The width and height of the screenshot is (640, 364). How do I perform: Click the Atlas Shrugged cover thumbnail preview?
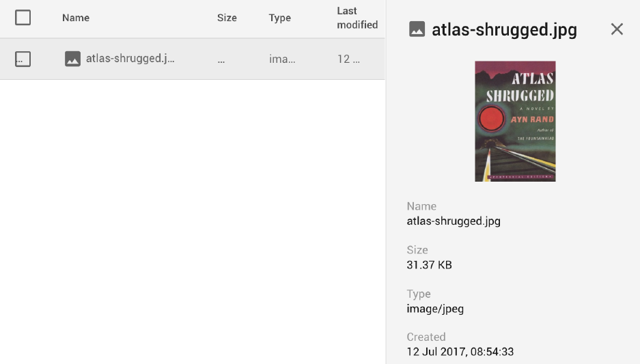click(x=515, y=121)
